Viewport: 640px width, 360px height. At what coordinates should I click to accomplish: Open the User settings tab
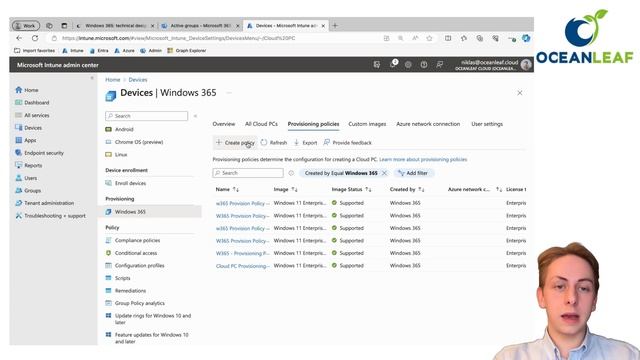pyautogui.click(x=487, y=124)
